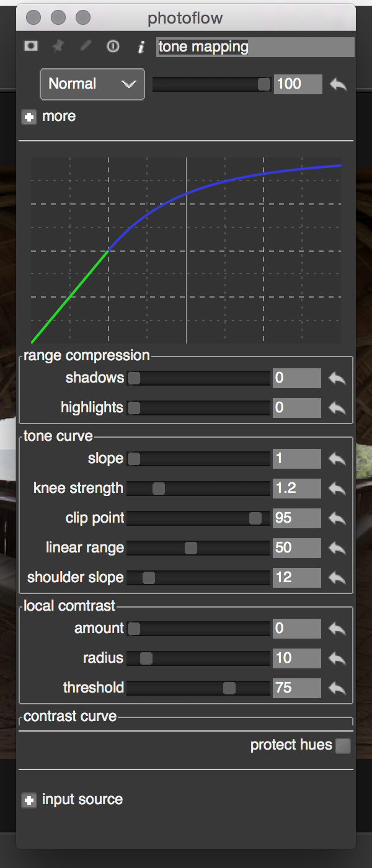The height and width of the screenshot is (868, 372).
Task: Open the Normal blend mode dropdown
Action: (92, 84)
